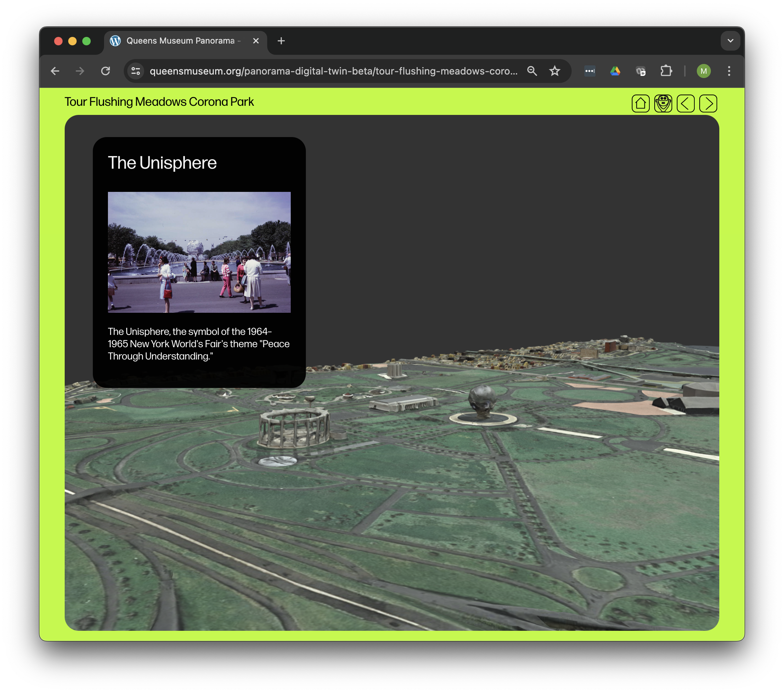
Task: Click the browser Back arrow
Action: pyautogui.click(x=55, y=71)
